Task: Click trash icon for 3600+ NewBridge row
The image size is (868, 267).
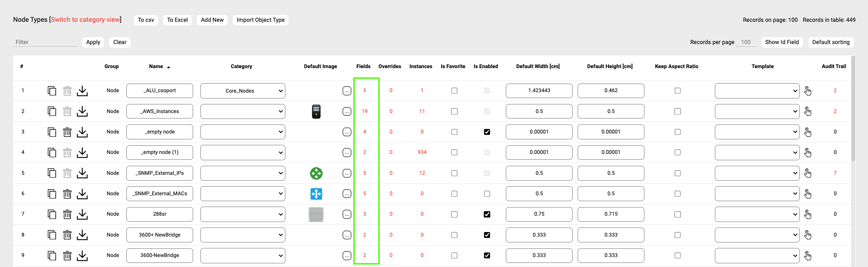Action: pyautogui.click(x=67, y=235)
